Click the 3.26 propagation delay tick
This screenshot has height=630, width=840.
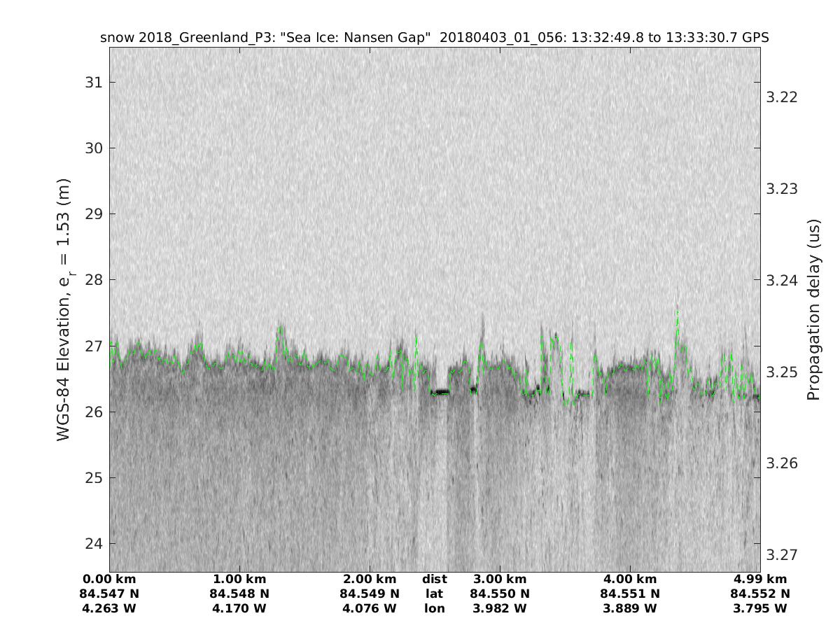coord(783,463)
